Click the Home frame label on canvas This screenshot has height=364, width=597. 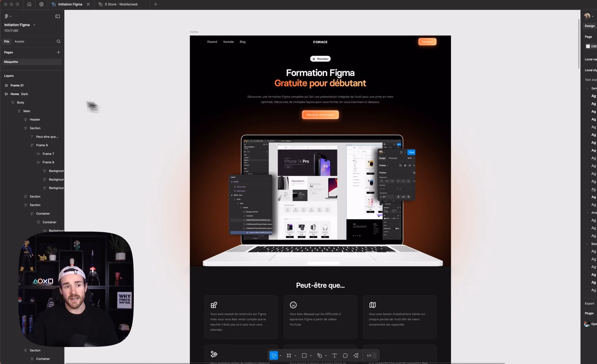tap(194, 32)
